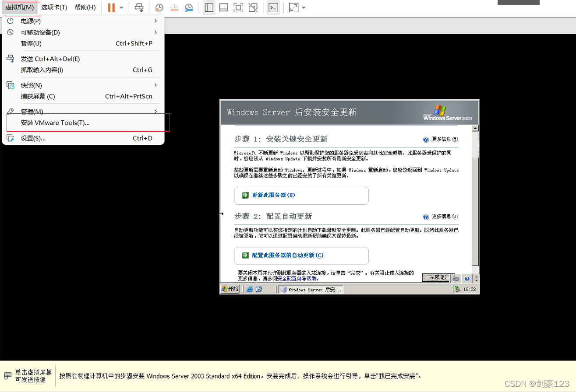This screenshot has height=392, width=576.
Task: Select 捕获屏幕 (C) menu entry
Action: pyautogui.click(x=83, y=96)
